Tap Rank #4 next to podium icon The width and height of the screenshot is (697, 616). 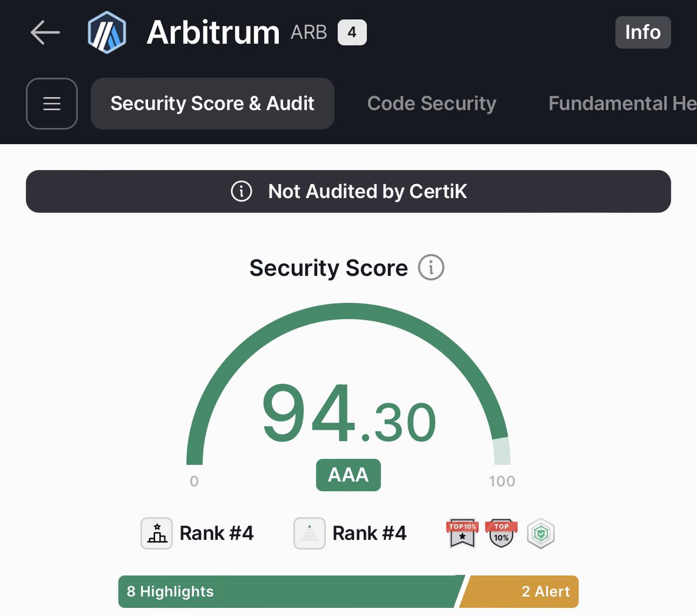point(217,533)
